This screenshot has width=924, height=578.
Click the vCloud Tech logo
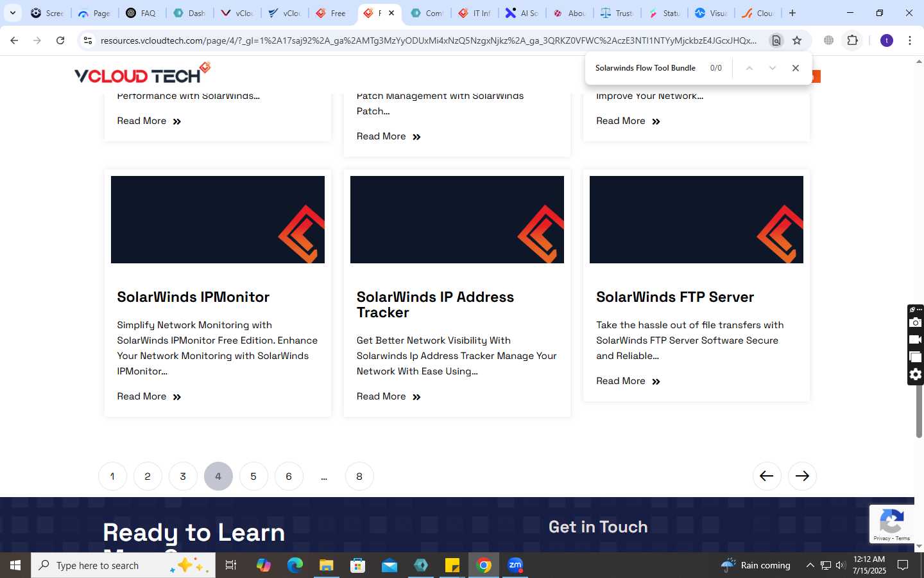(142, 73)
